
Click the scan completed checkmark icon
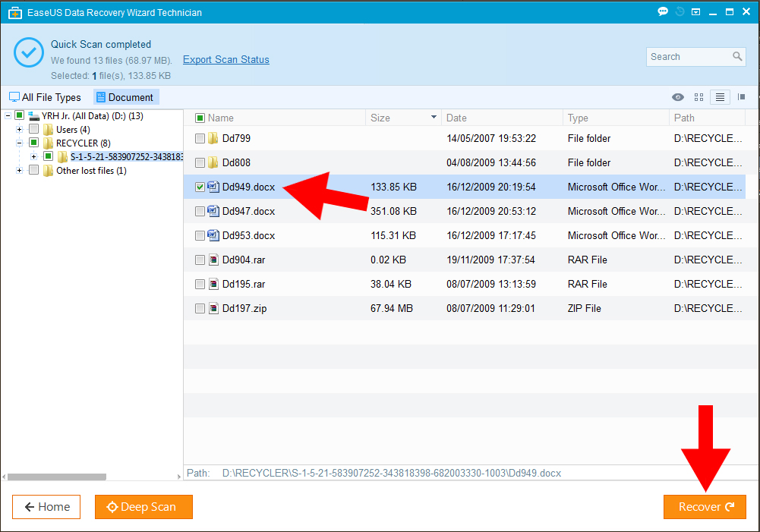point(29,52)
